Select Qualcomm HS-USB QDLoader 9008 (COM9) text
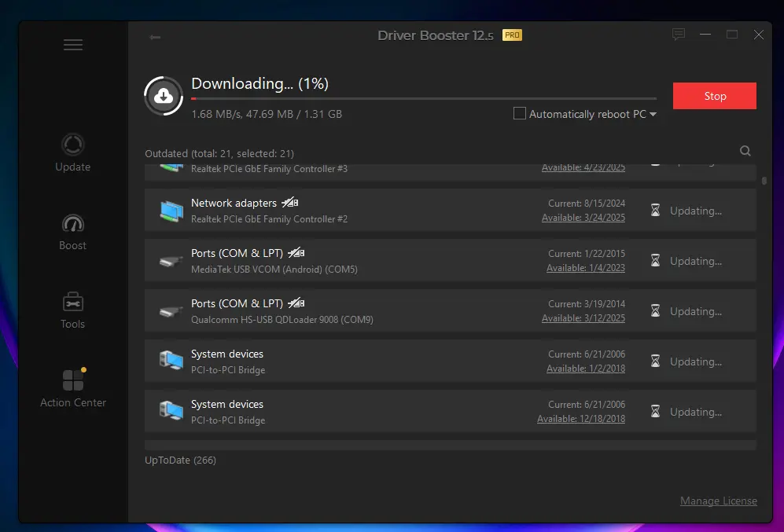Viewport: 784px width, 532px height. pos(282,320)
